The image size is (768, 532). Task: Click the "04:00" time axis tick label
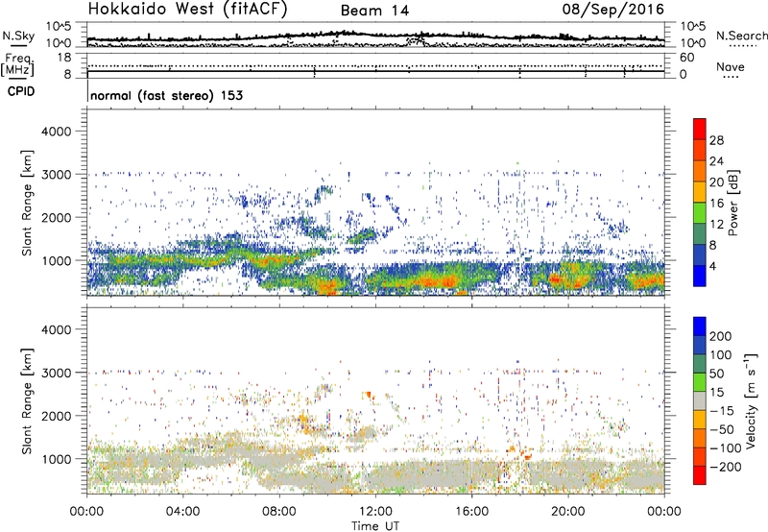point(183,512)
